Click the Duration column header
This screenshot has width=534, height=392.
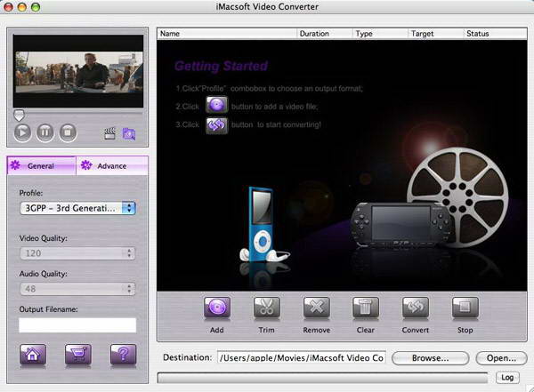click(325, 34)
